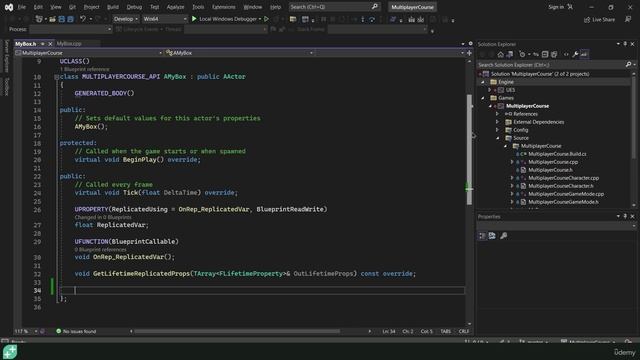This screenshot has height=360, width=640.
Task: Click the Save All icon in toolbar
Action: pos(70,19)
